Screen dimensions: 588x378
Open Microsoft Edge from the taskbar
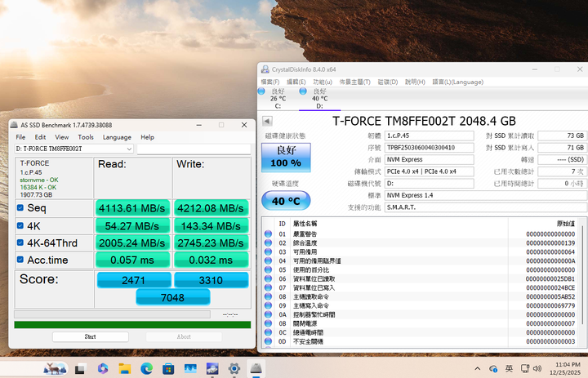pos(146,369)
